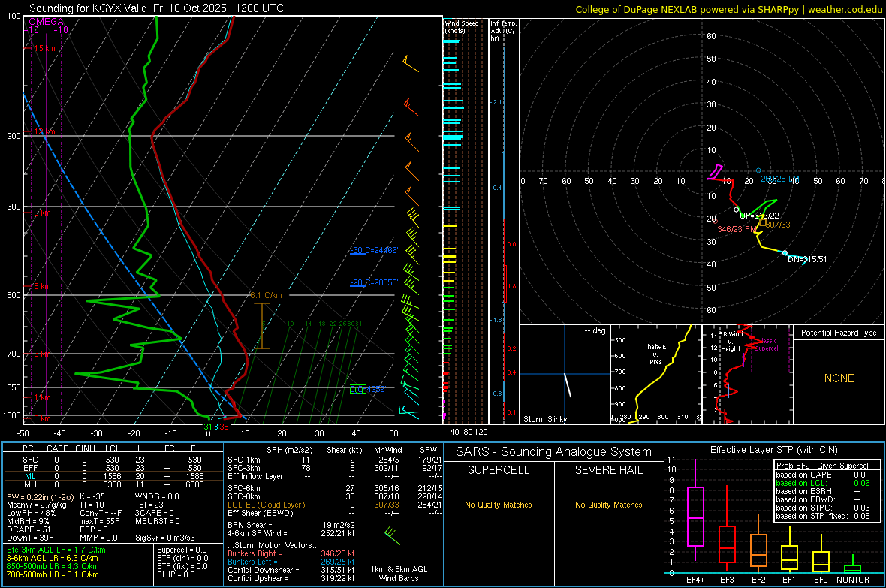The width and height of the screenshot is (886, 588).
Task: Click the '6.1 C/km' lapse rate label
Action: [x=266, y=295]
